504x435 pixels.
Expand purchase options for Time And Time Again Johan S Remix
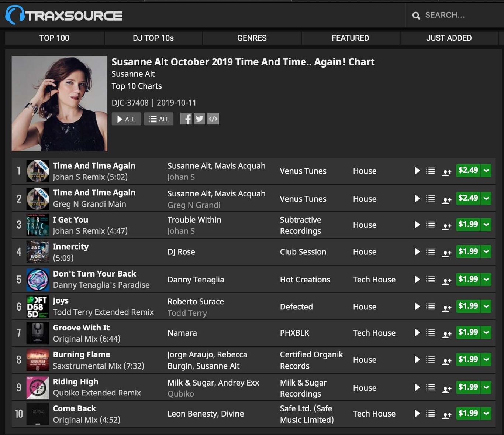tap(486, 170)
